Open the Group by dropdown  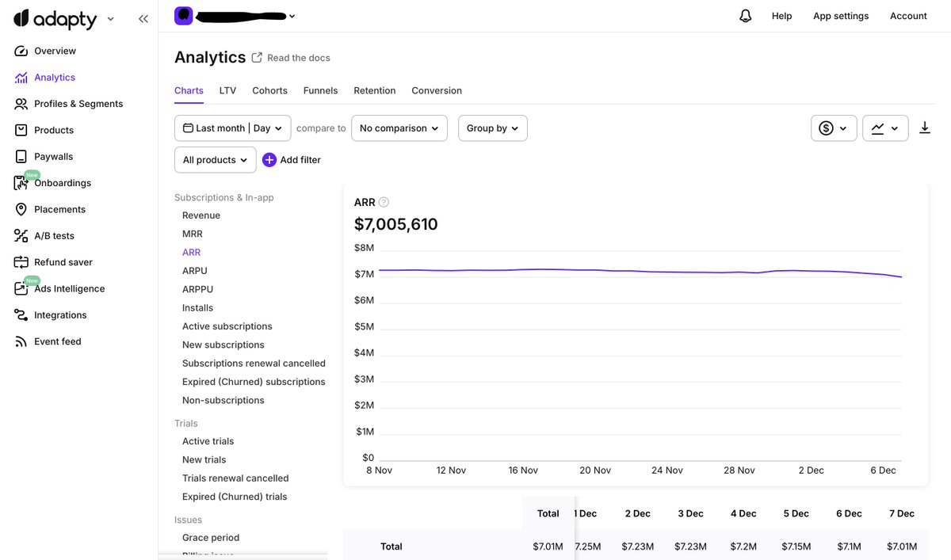[493, 128]
